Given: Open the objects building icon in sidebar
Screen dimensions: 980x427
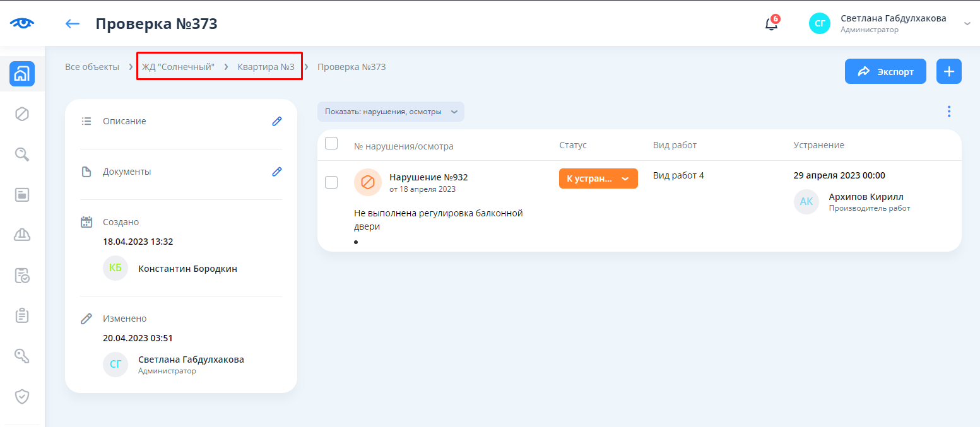Looking at the screenshot, I should click(x=22, y=74).
